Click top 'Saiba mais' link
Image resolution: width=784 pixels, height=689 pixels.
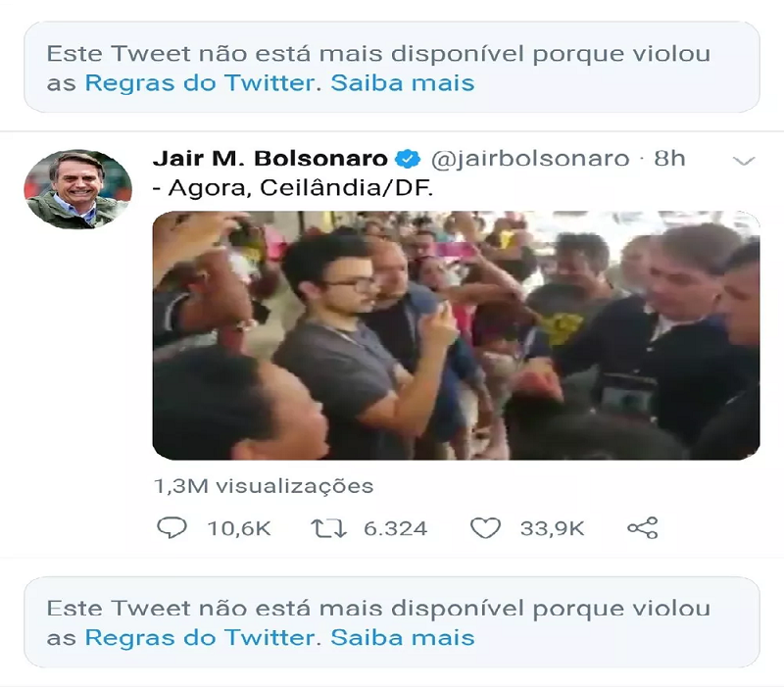point(403,83)
